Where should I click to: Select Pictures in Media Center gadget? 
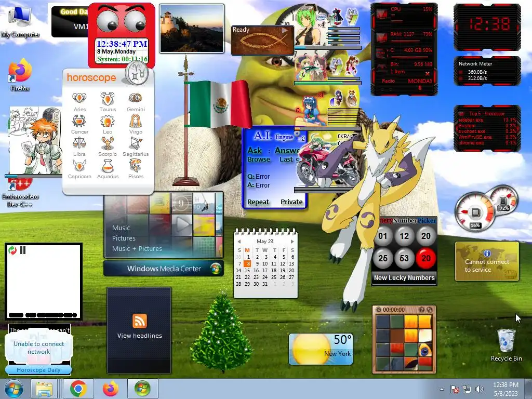coord(124,238)
